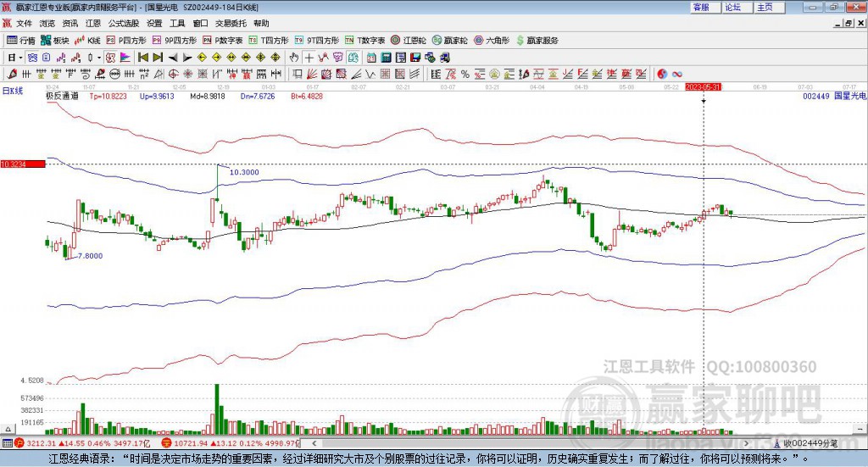Open the 交易委托 menu
This screenshot has height=467, width=868.
tap(231, 23)
